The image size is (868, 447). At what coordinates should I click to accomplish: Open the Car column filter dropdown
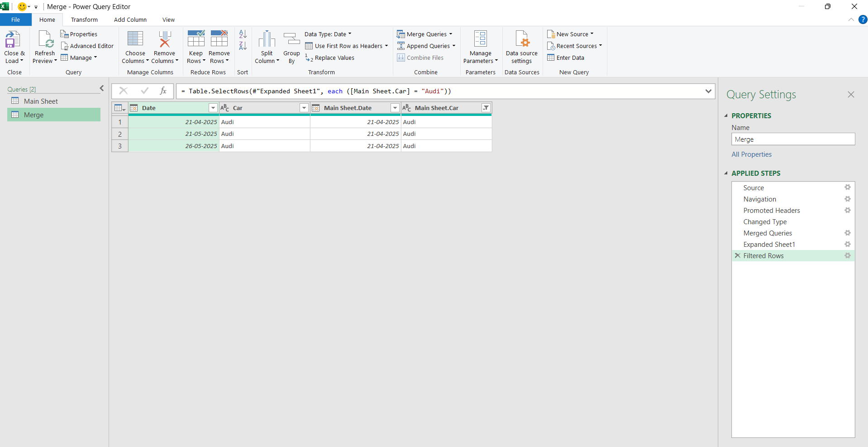(x=304, y=108)
